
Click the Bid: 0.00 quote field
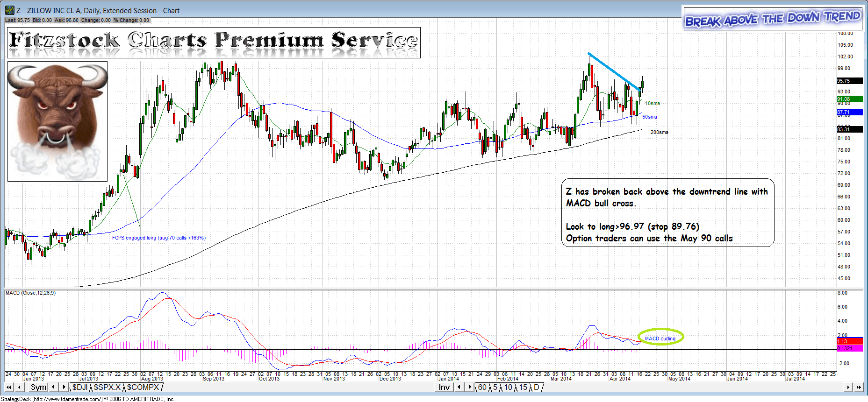pyautogui.click(x=43, y=20)
